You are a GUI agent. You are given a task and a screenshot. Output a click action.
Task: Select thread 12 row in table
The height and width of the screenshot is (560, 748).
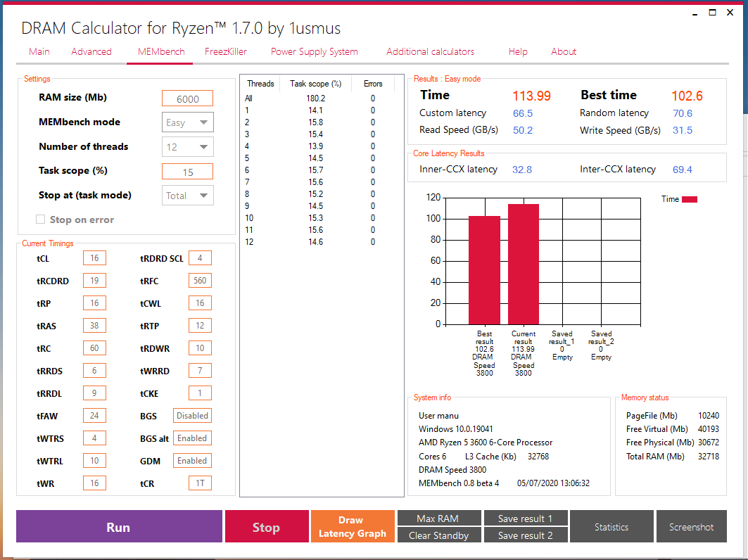coord(319,242)
